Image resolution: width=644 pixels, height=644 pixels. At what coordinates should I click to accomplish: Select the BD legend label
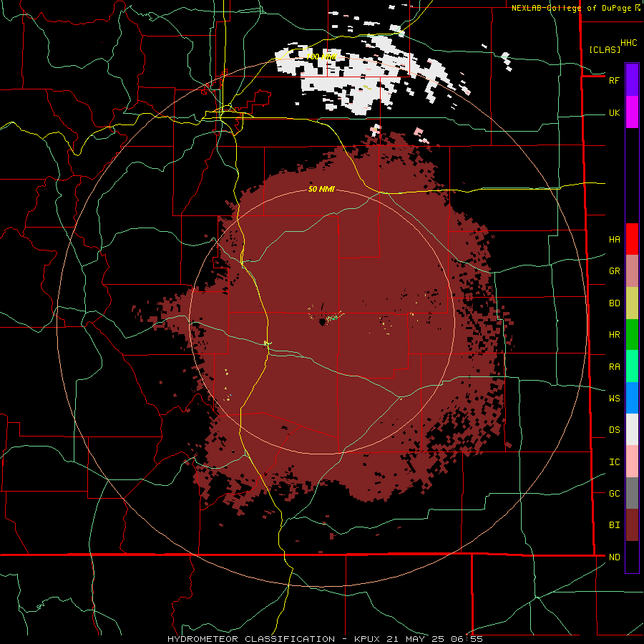click(614, 303)
